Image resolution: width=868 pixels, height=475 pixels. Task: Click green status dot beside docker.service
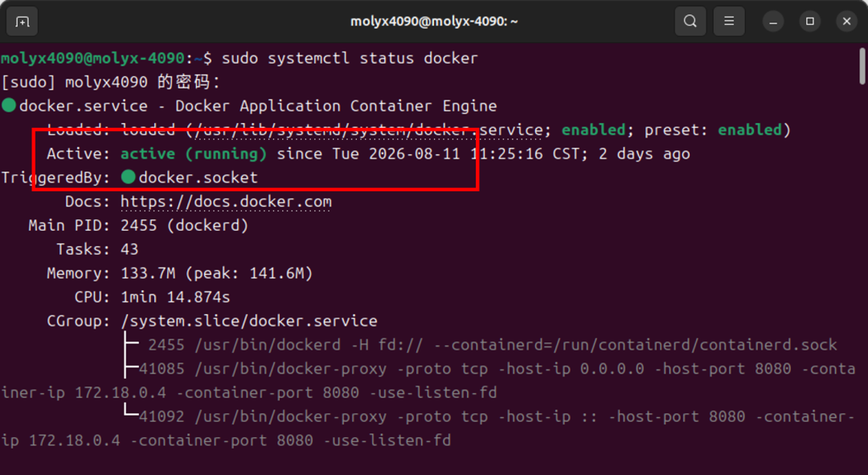coord(9,105)
